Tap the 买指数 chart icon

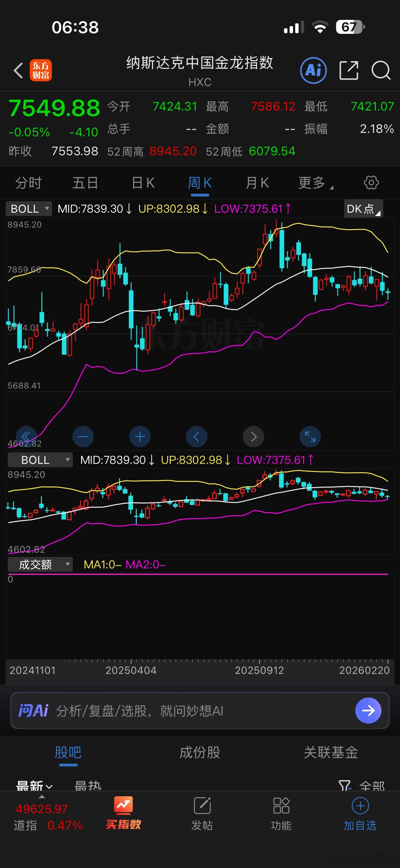[x=123, y=805]
